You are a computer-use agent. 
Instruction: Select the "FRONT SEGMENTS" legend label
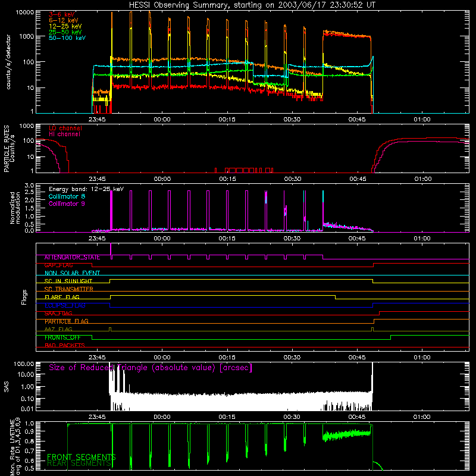coord(82,457)
